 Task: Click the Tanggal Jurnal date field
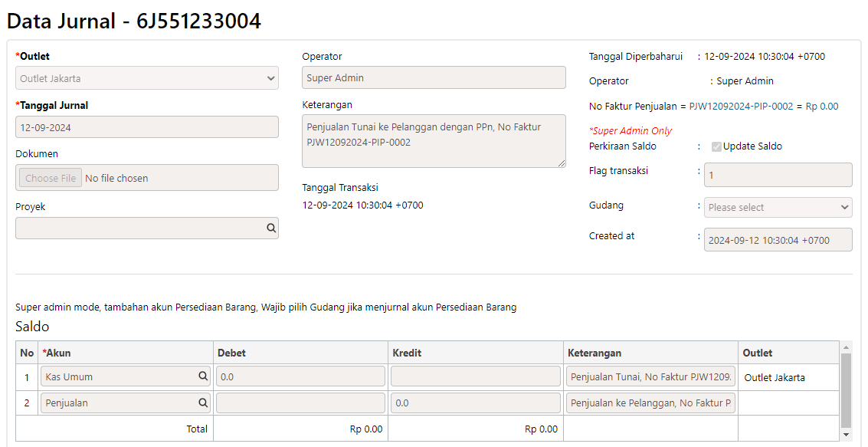point(146,127)
